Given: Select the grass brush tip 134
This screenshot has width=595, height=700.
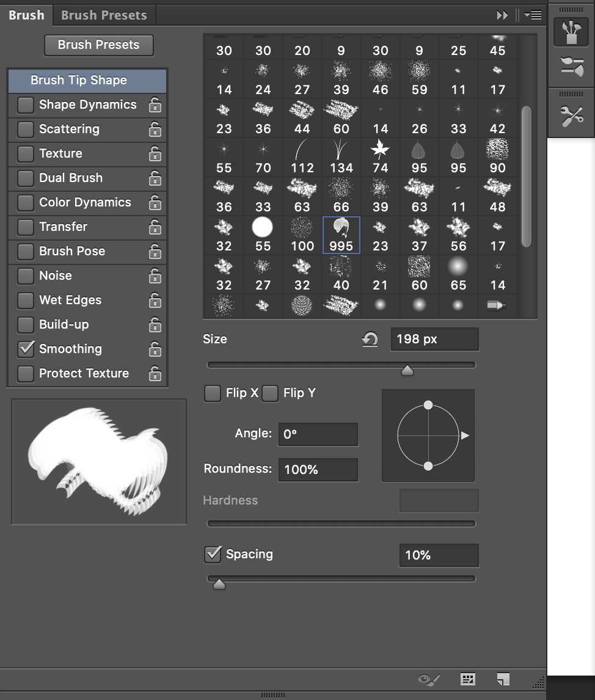Looking at the screenshot, I should tap(341, 157).
